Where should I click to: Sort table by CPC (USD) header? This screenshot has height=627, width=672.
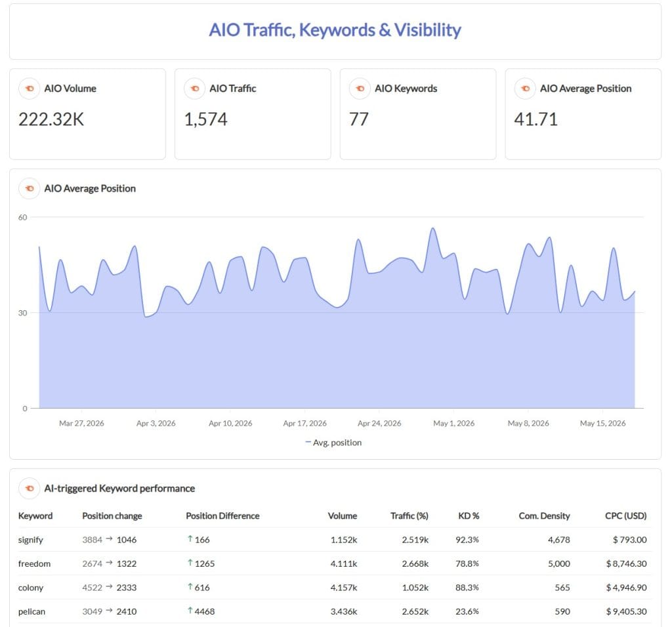(x=625, y=516)
